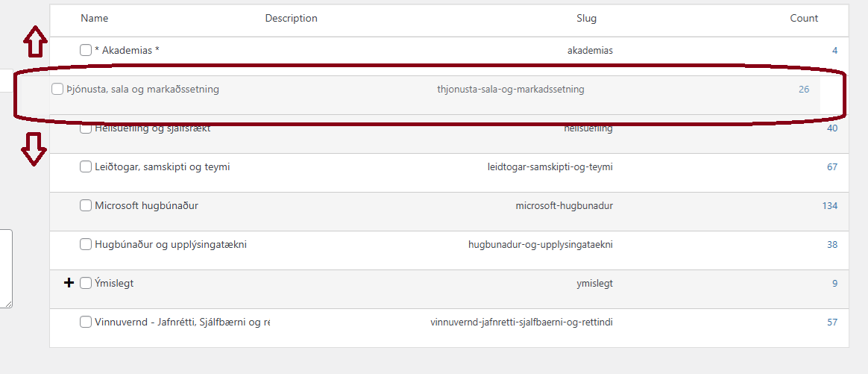Click the Description column header

click(291, 18)
